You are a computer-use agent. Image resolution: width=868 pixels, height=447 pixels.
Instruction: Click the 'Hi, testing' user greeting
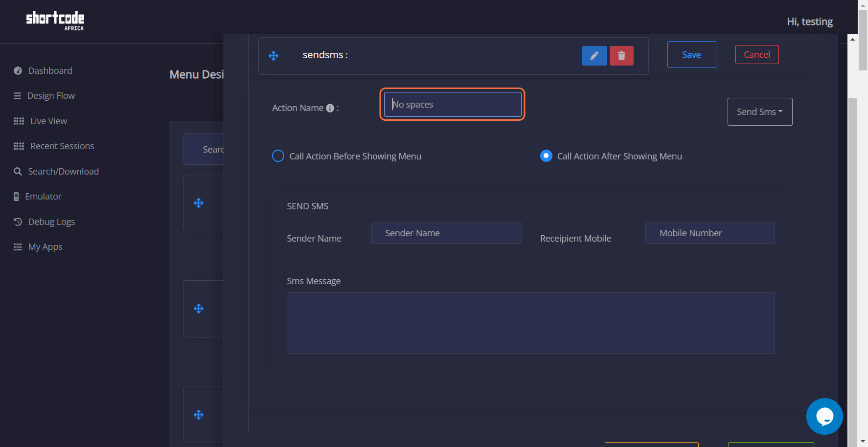(810, 22)
